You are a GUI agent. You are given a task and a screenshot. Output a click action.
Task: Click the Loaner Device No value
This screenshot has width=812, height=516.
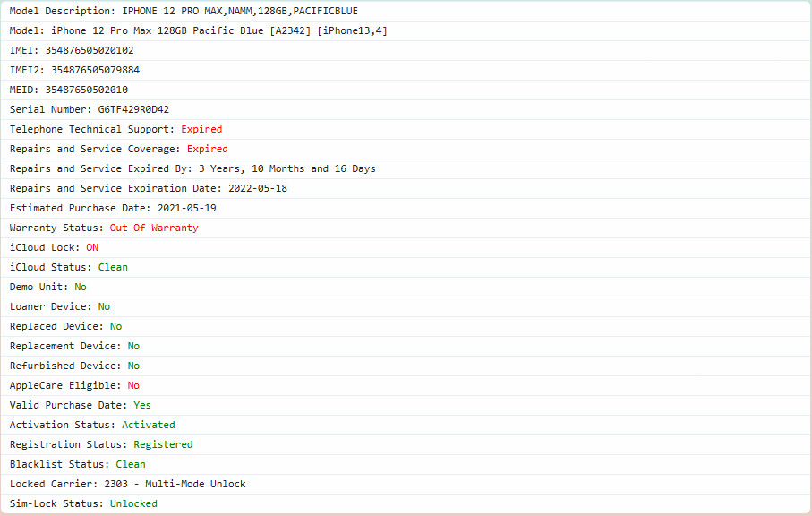(x=104, y=306)
